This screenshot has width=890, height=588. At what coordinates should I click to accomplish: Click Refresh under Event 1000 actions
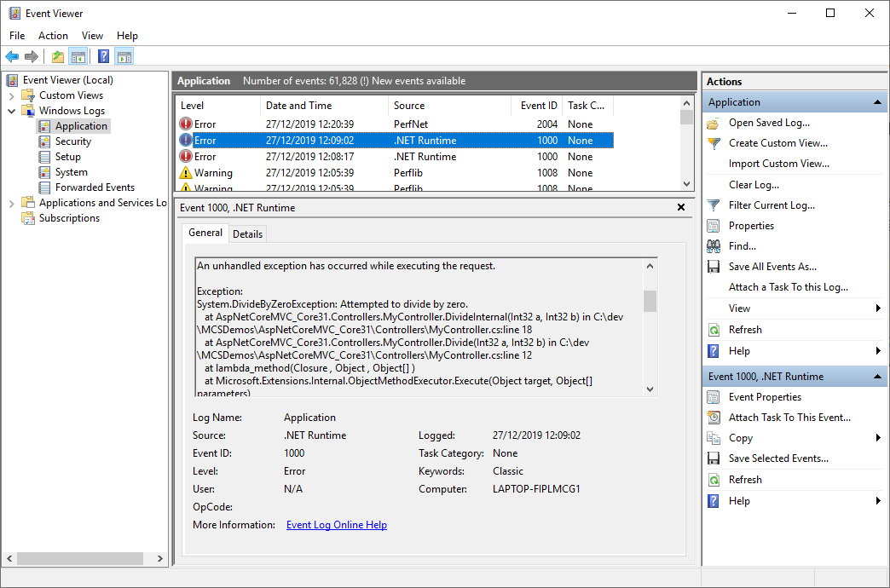(x=745, y=480)
